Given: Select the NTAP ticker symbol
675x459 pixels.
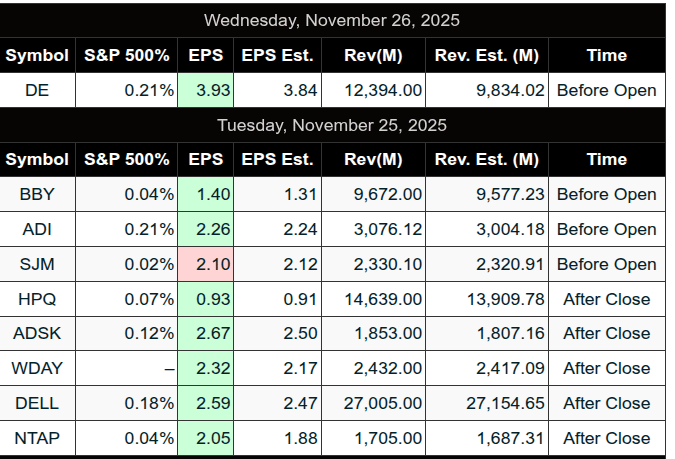Looking at the screenshot, I should coord(37,437).
